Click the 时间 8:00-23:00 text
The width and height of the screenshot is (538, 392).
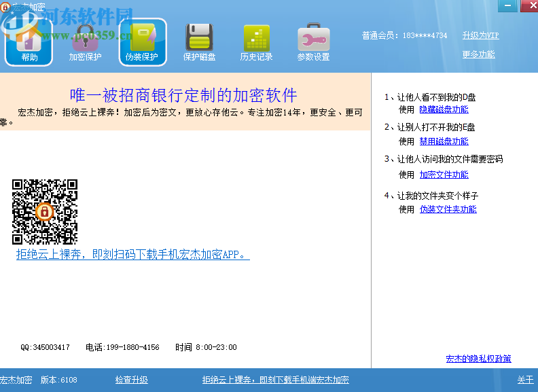pyautogui.click(x=206, y=347)
